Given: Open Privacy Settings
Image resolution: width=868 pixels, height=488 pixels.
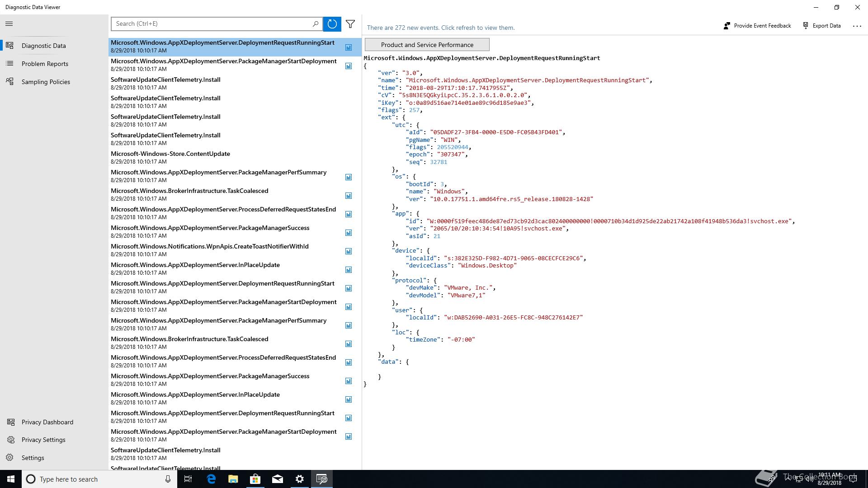Looking at the screenshot, I should (x=54, y=440).
